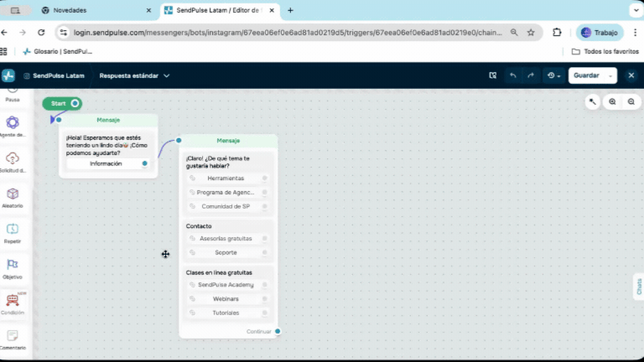Switch to the Novedades browser tab
Viewport: 644px width, 362px height.
click(x=96, y=10)
